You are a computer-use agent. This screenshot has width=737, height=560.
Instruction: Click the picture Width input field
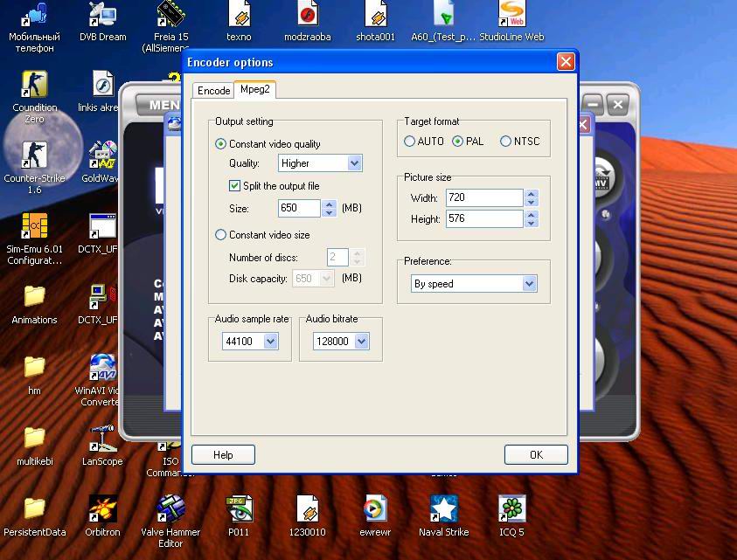coord(483,198)
